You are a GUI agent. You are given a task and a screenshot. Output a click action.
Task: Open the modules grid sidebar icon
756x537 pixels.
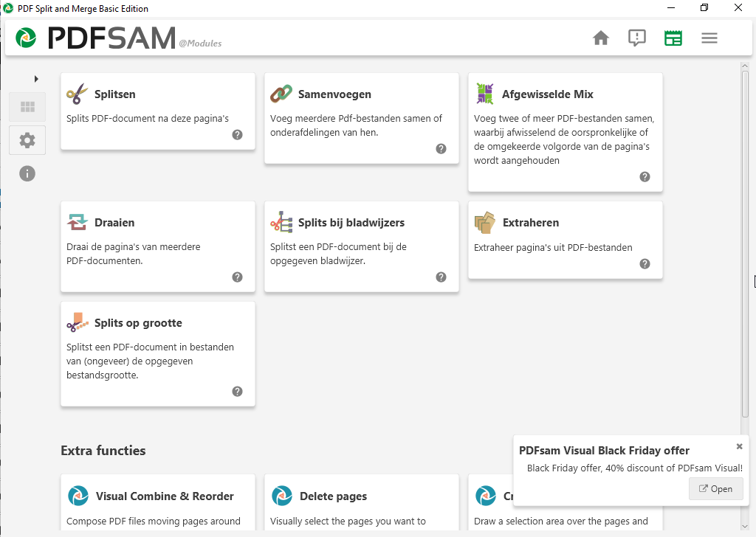(27, 107)
